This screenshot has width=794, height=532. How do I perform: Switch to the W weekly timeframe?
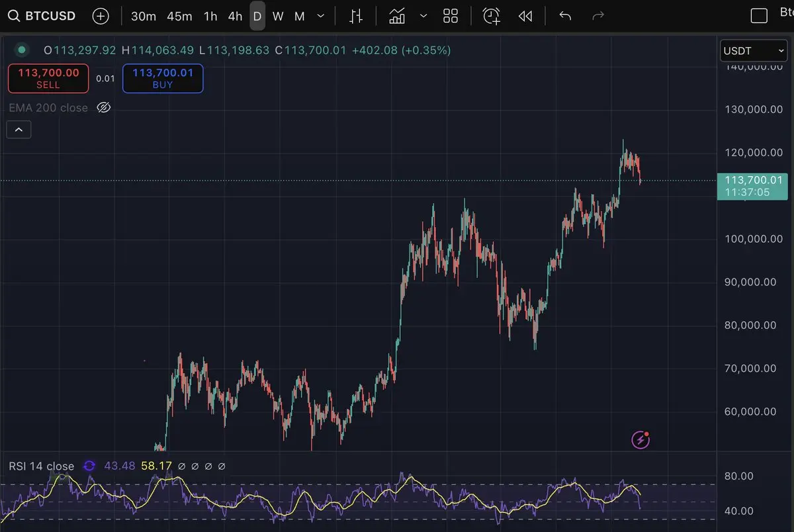pyautogui.click(x=278, y=16)
